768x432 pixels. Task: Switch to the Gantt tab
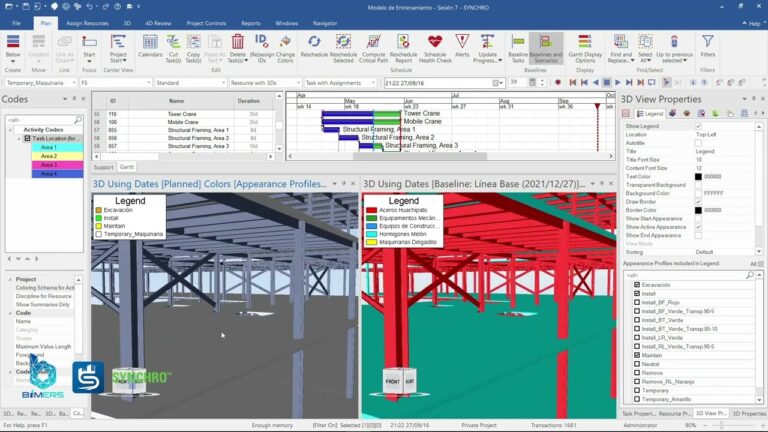[x=127, y=167]
